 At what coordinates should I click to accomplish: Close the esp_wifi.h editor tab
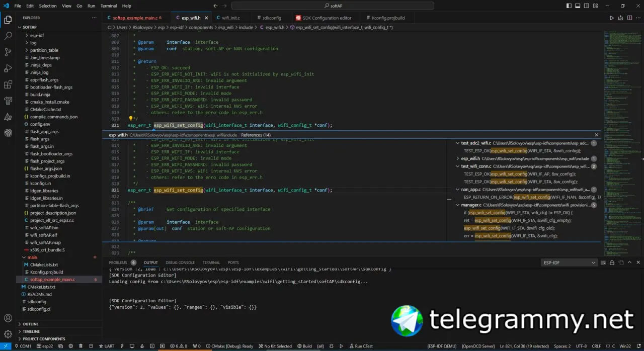[x=206, y=18]
